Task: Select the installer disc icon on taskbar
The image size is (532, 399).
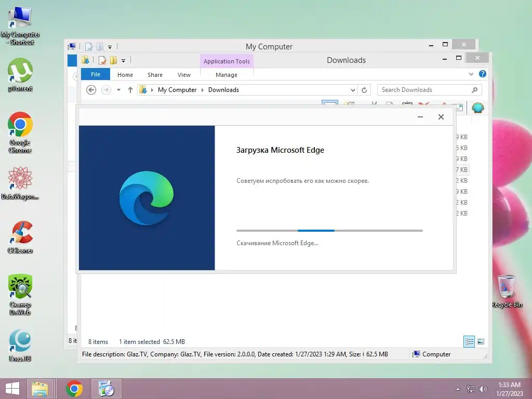Action: [x=106, y=389]
